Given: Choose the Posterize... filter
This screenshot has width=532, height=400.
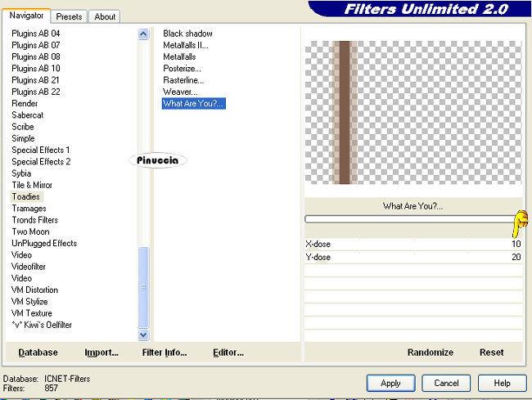Looking at the screenshot, I should pos(182,69).
